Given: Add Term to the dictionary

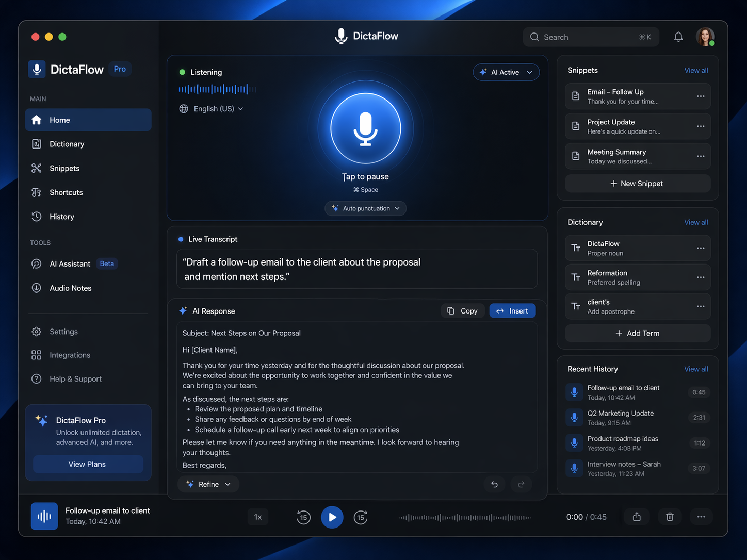Looking at the screenshot, I should click(638, 333).
